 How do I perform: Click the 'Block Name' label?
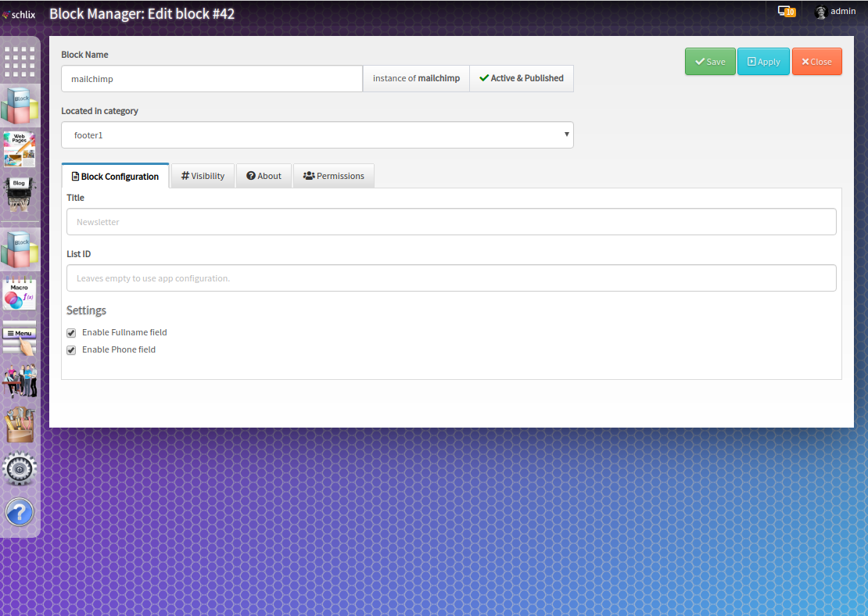[84, 55]
